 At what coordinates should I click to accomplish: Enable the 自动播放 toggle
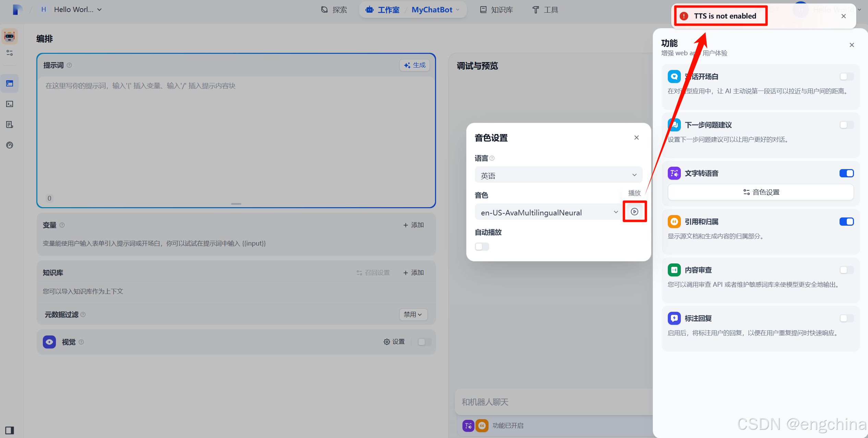(482, 247)
